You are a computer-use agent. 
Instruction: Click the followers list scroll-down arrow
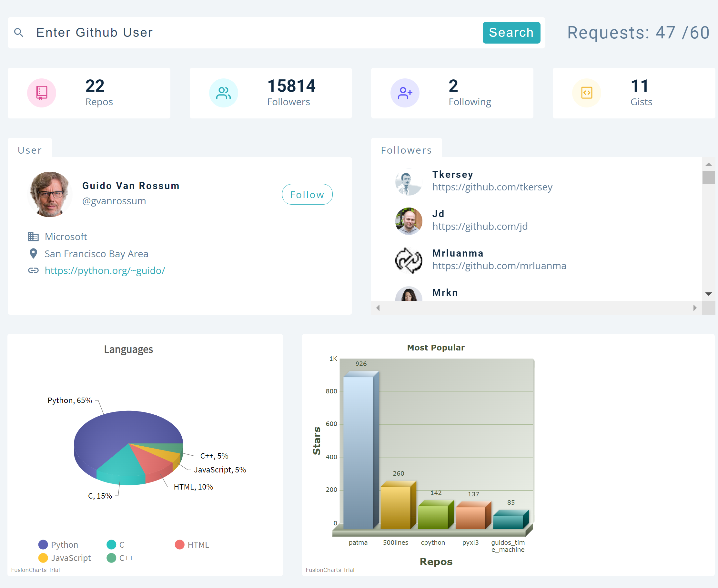click(x=709, y=294)
